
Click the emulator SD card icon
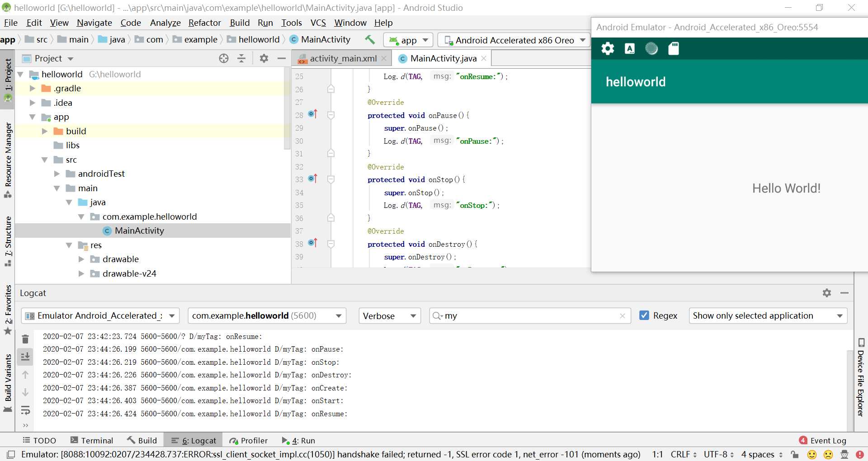[x=674, y=48]
